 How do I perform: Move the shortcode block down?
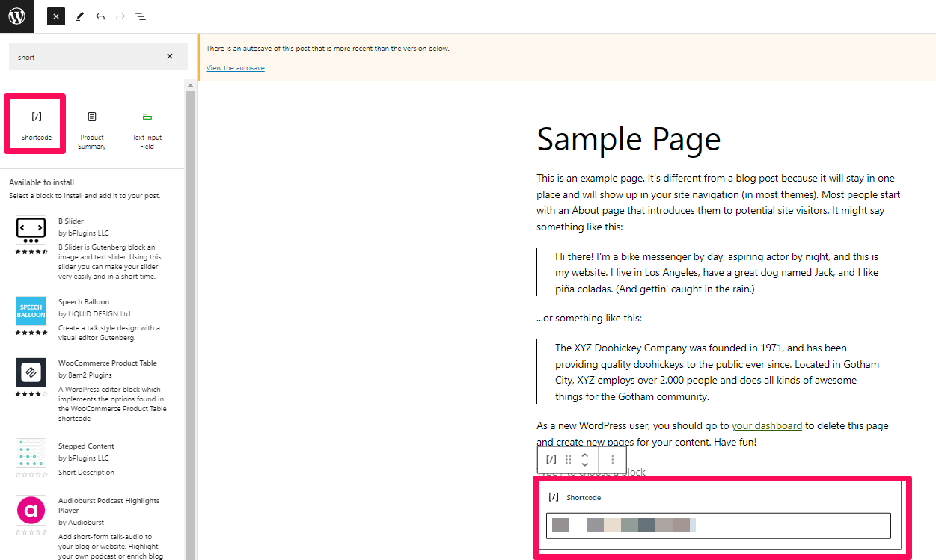(585, 465)
